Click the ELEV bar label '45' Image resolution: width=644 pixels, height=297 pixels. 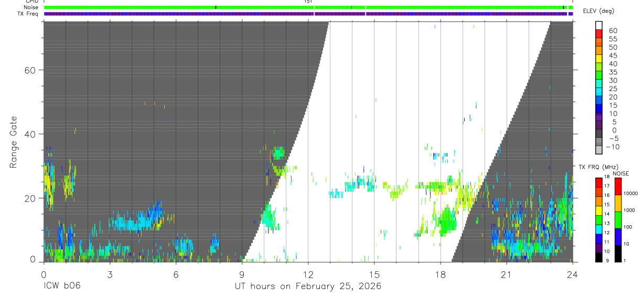point(613,56)
